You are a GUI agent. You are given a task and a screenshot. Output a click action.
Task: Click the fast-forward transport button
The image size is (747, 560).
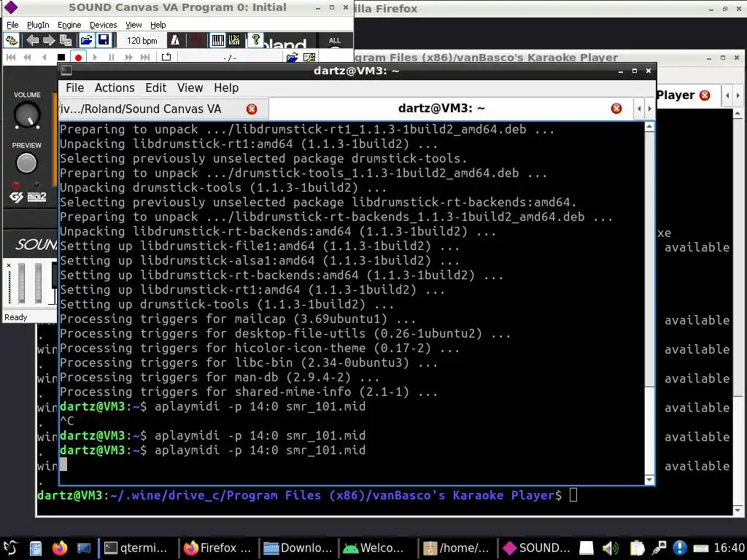(x=128, y=57)
